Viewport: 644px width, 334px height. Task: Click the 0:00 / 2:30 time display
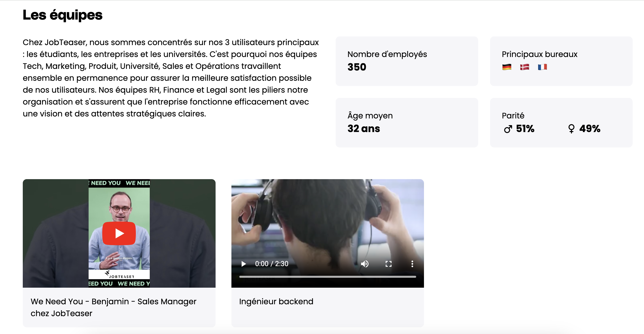pos(272,264)
